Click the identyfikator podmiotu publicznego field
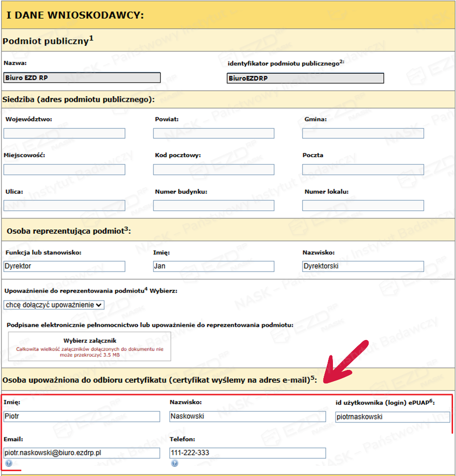This screenshot has height=476, width=456. pos(305,79)
